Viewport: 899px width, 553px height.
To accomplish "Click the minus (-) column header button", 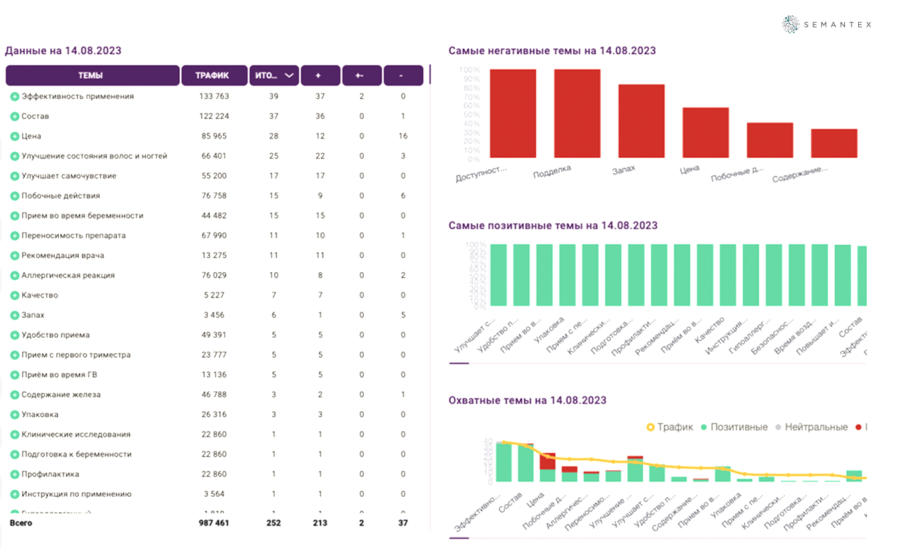I will 403,76.
